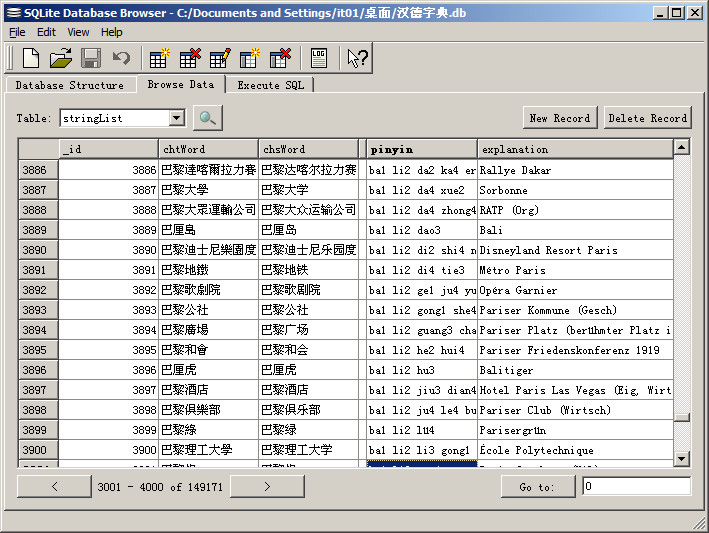
Task: Click the chtWord cell '巴黎地鐵'
Action: point(208,270)
